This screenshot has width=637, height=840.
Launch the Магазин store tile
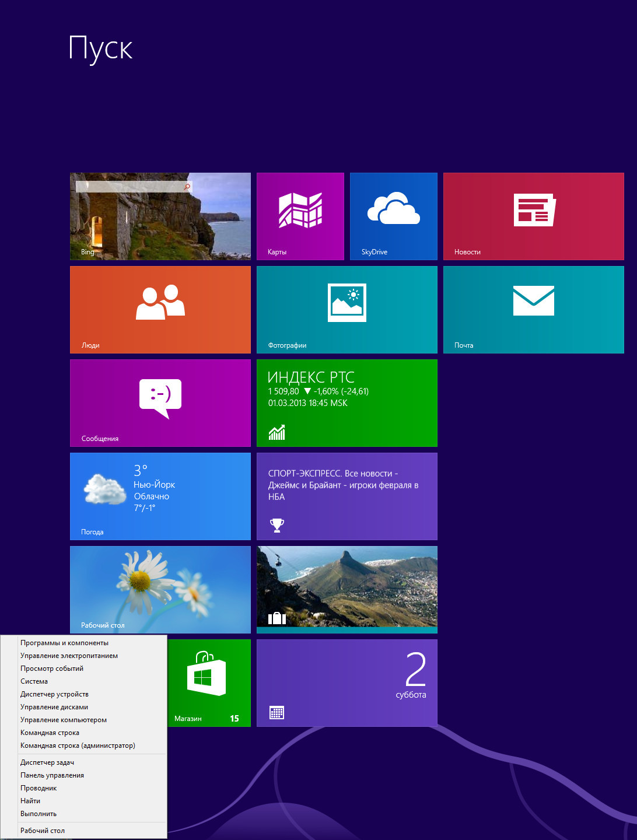(209, 682)
